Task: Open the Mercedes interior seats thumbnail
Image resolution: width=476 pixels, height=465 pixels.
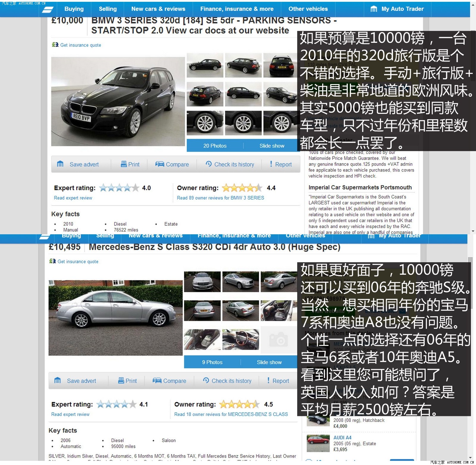Action: point(202,339)
